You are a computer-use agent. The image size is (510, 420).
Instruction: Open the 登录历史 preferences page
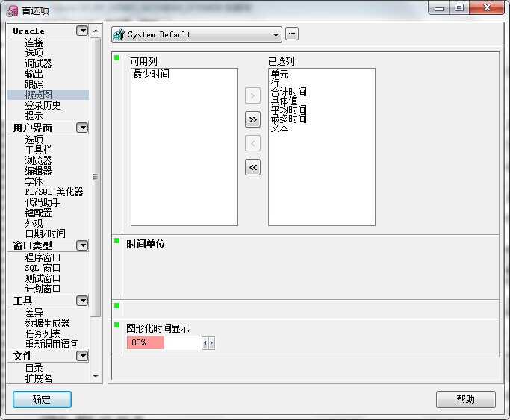coord(43,105)
